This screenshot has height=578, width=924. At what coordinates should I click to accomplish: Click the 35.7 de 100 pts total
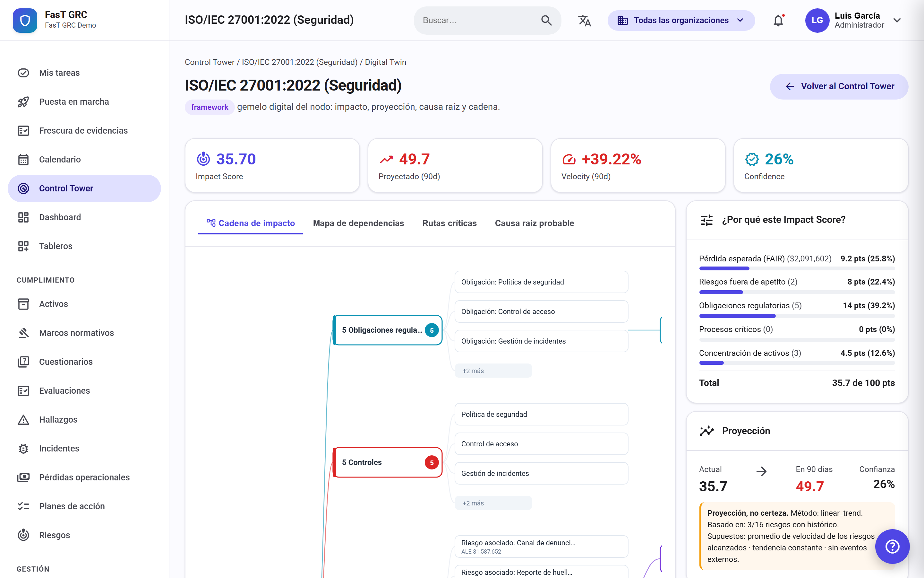click(x=863, y=383)
